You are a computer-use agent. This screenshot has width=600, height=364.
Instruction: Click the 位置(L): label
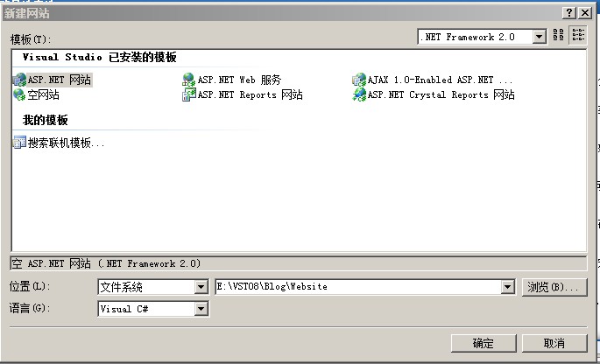click(x=30, y=286)
